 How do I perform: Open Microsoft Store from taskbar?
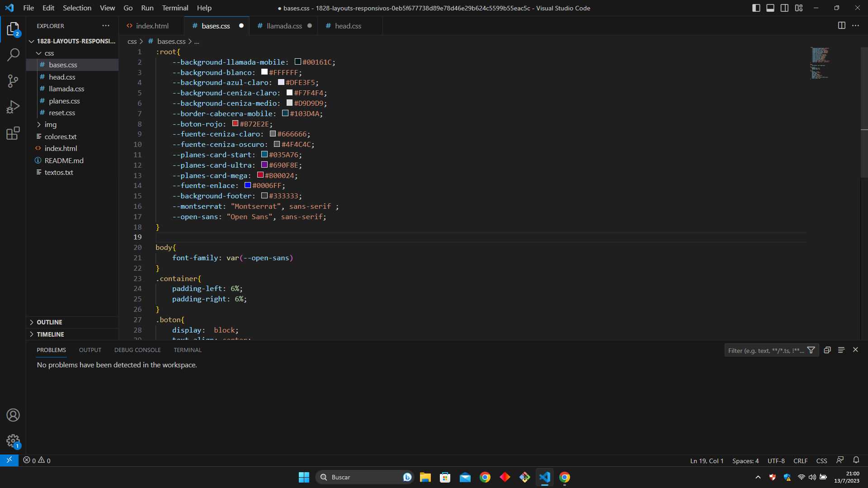(445, 478)
